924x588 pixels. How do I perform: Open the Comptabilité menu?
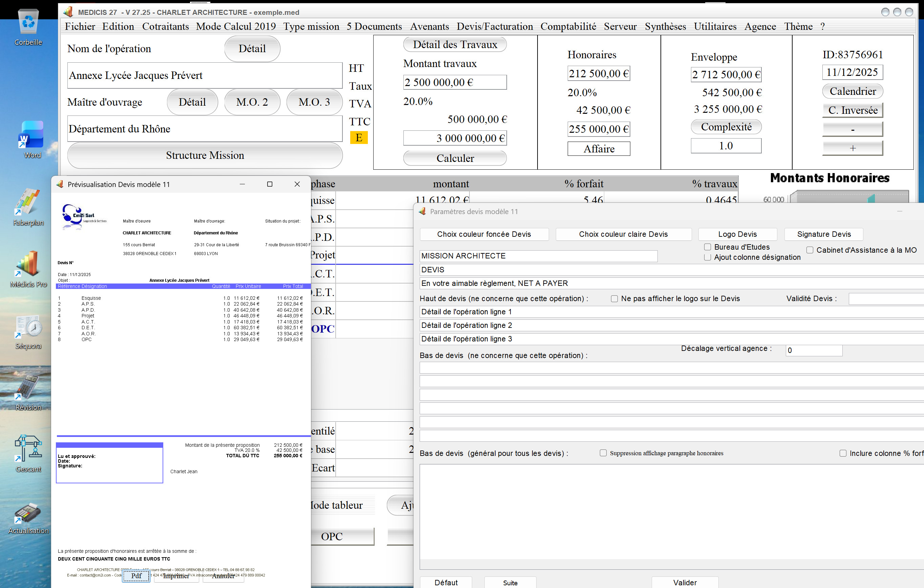[568, 26]
